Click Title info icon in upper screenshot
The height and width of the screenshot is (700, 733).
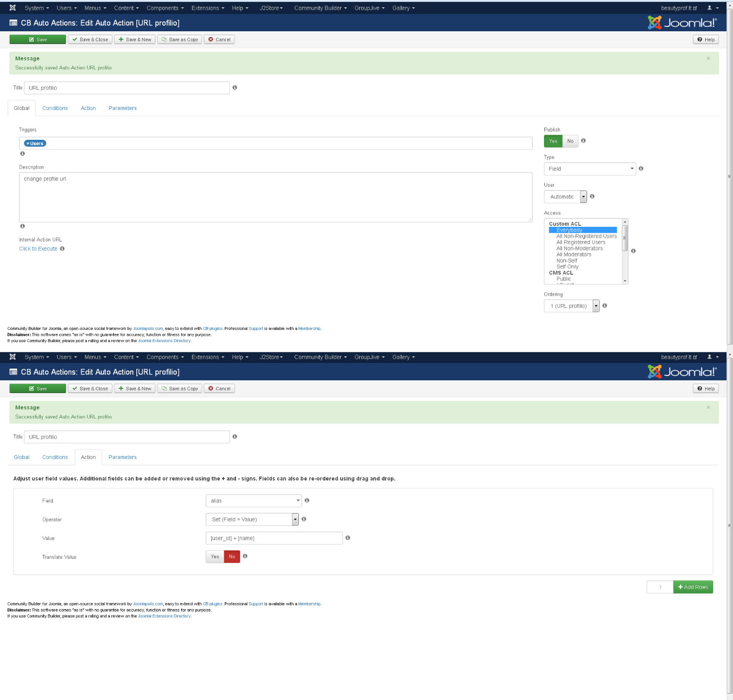click(x=235, y=87)
